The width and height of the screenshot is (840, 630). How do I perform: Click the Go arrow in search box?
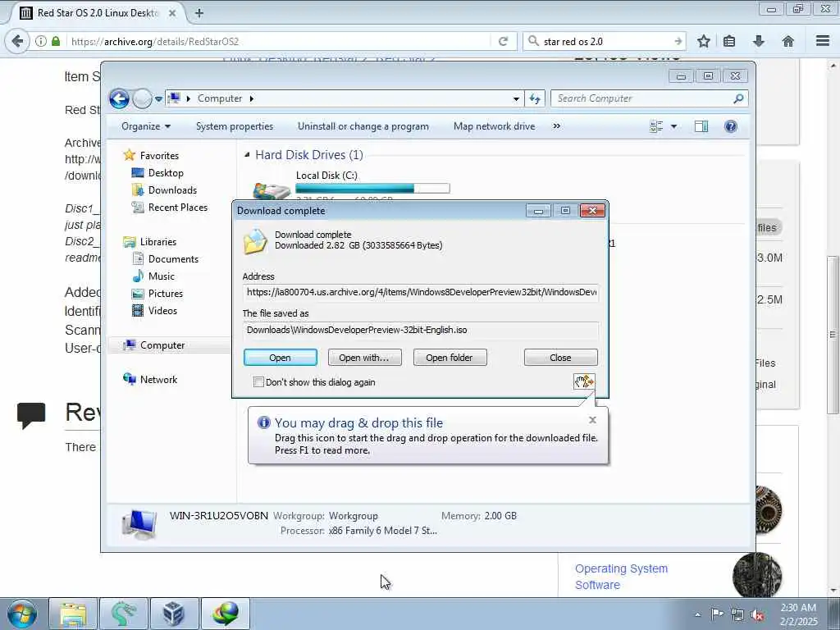point(678,41)
